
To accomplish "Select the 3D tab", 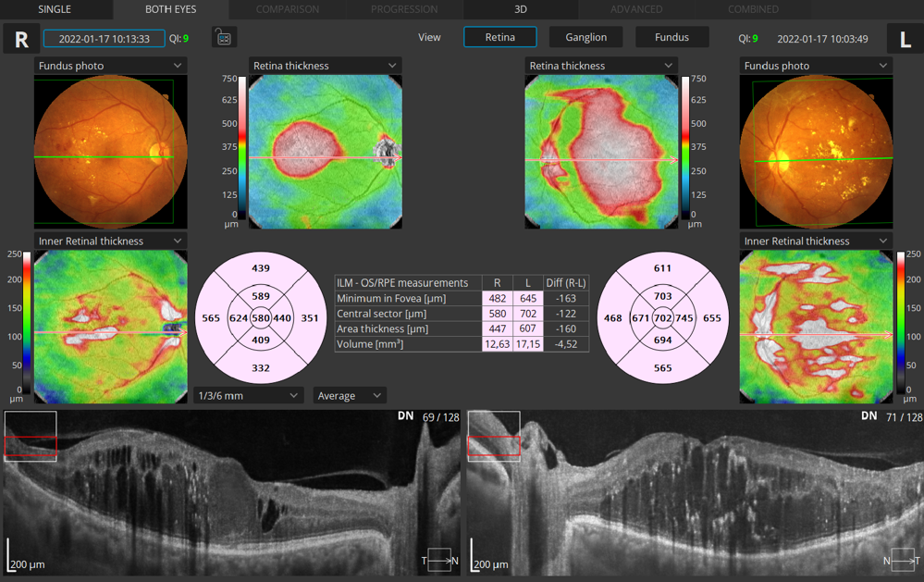I will 520,9.
